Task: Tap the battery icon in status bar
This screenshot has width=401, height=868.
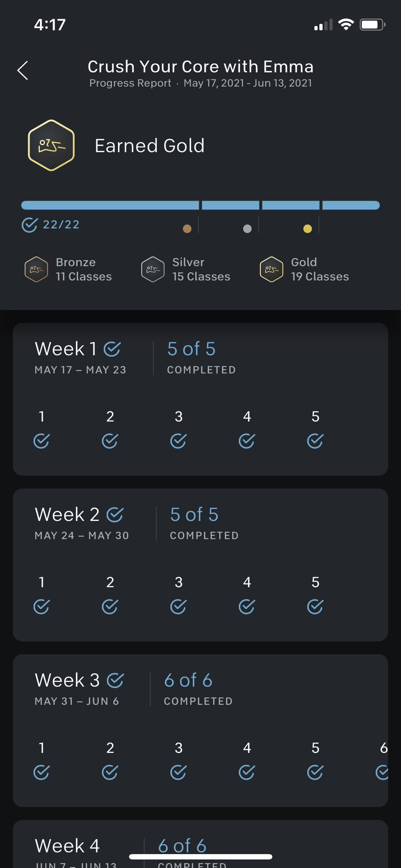Action: point(372,25)
